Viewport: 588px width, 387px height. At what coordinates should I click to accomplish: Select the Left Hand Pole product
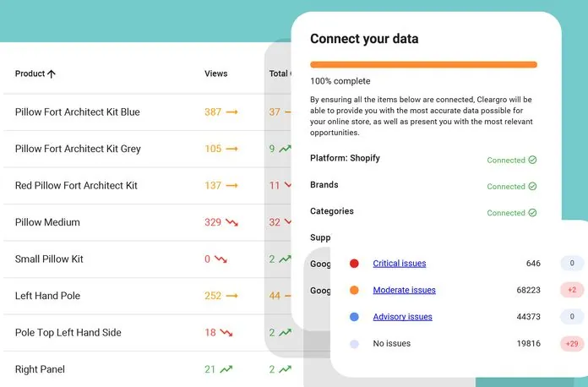pos(48,296)
